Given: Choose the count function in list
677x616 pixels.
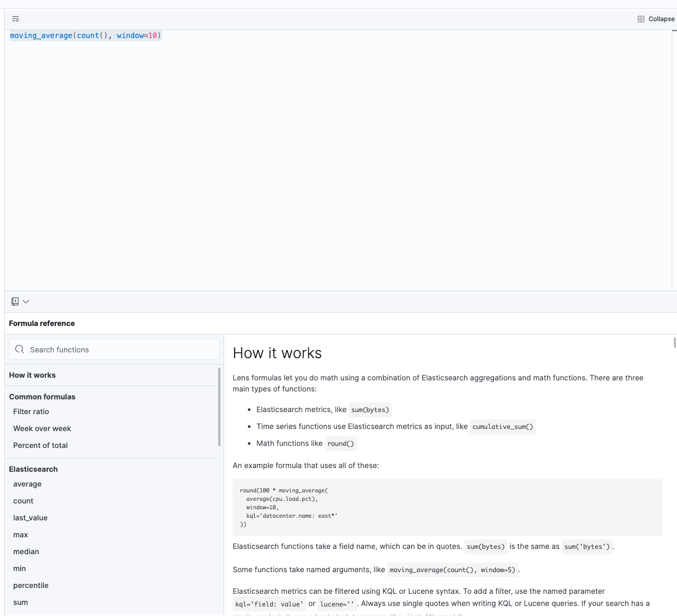Looking at the screenshot, I should point(23,501).
